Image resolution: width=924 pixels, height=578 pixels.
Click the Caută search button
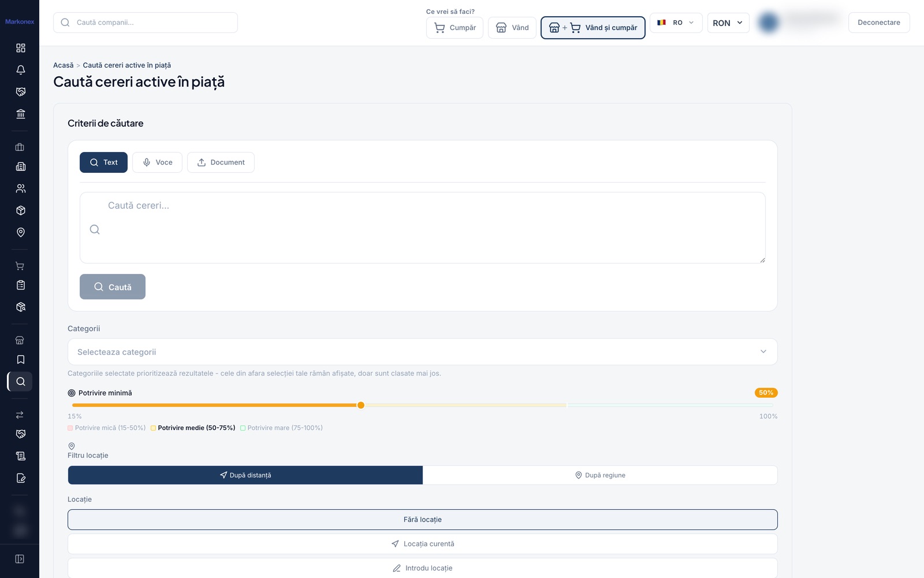point(113,287)
